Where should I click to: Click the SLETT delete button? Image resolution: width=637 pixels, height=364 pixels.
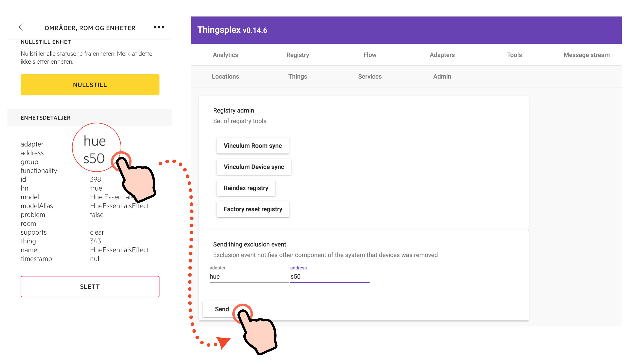90,287
